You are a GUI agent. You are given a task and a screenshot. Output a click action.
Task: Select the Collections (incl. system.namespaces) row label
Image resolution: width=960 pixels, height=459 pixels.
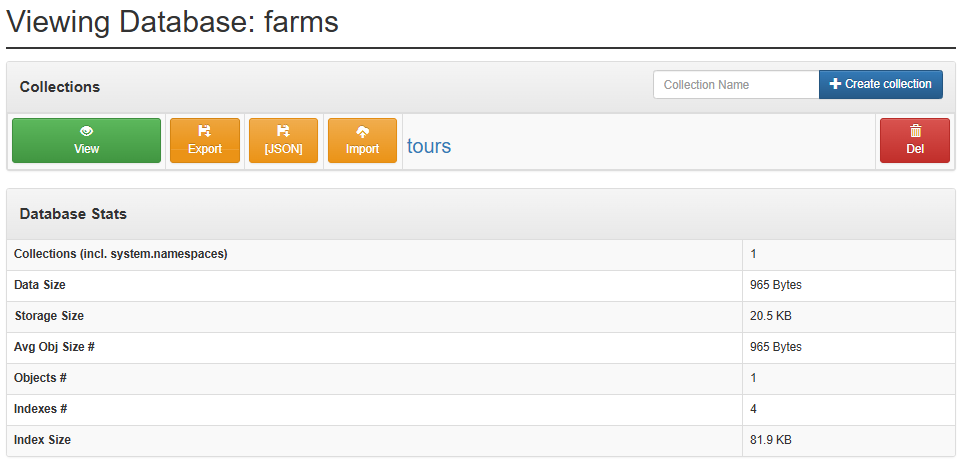[x=121, y=254]
